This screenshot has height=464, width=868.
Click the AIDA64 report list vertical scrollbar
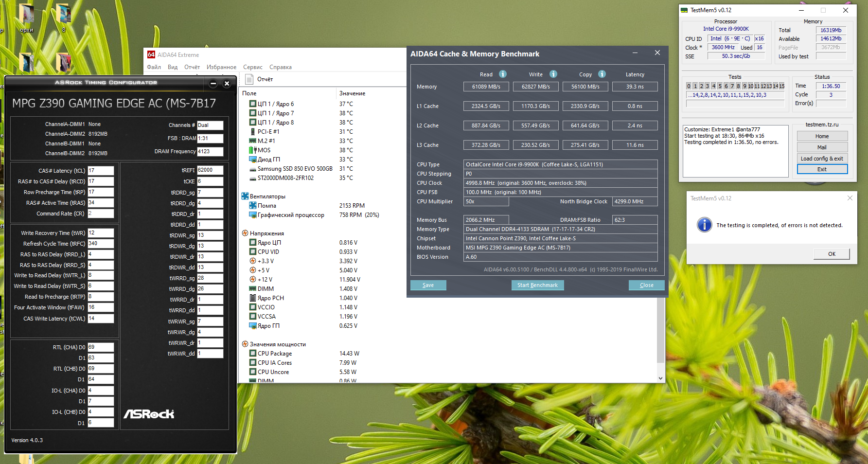[660, 331]
